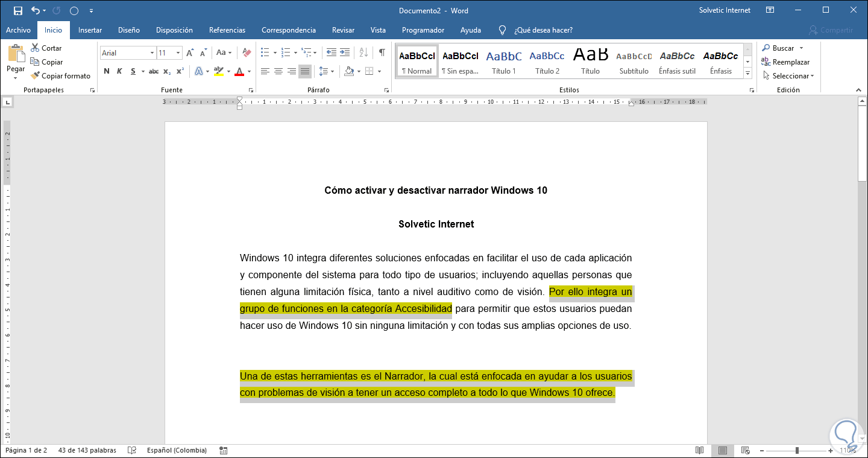Increase the paragraph indent
The height and width of the screenshot is (458, 868).
point(345,53)
